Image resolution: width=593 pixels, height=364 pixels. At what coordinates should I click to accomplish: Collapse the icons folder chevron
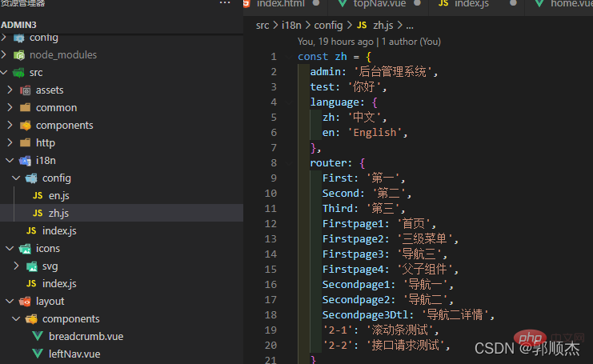(10, 248)
